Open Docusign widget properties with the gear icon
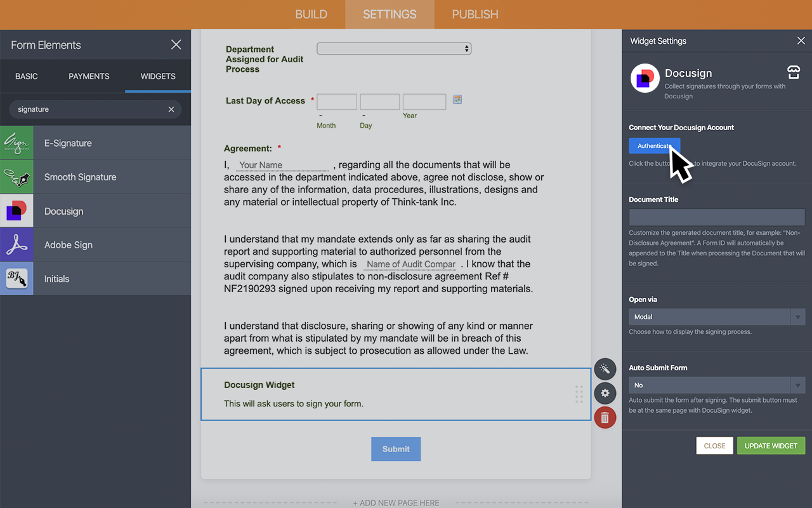Image resolution: width=812 pixels, height=508 pixels. click(x=605, y=393)
